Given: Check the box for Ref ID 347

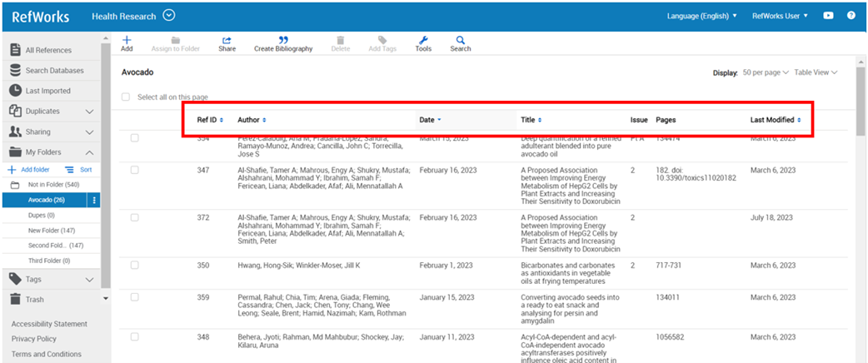Looking at the screenshot, I should [x=134, y=171].
